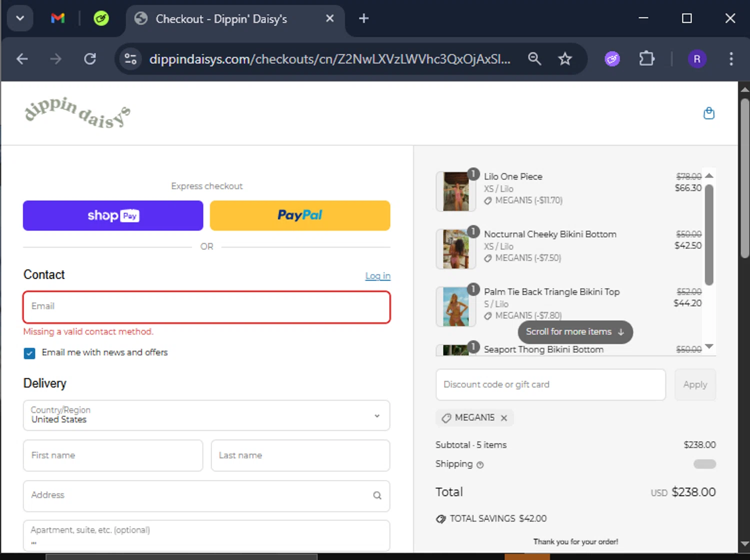
Task: Go forward one page in the browser
Action: click(x=55, y=59)
